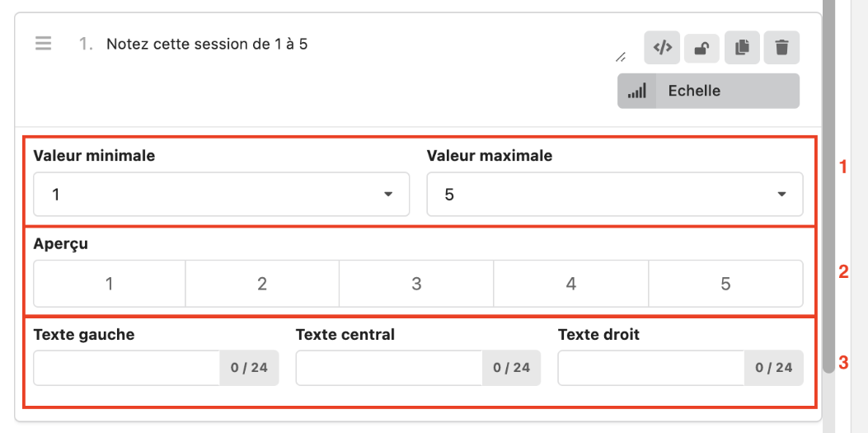Choose preview scale value 3

(416, 284)
